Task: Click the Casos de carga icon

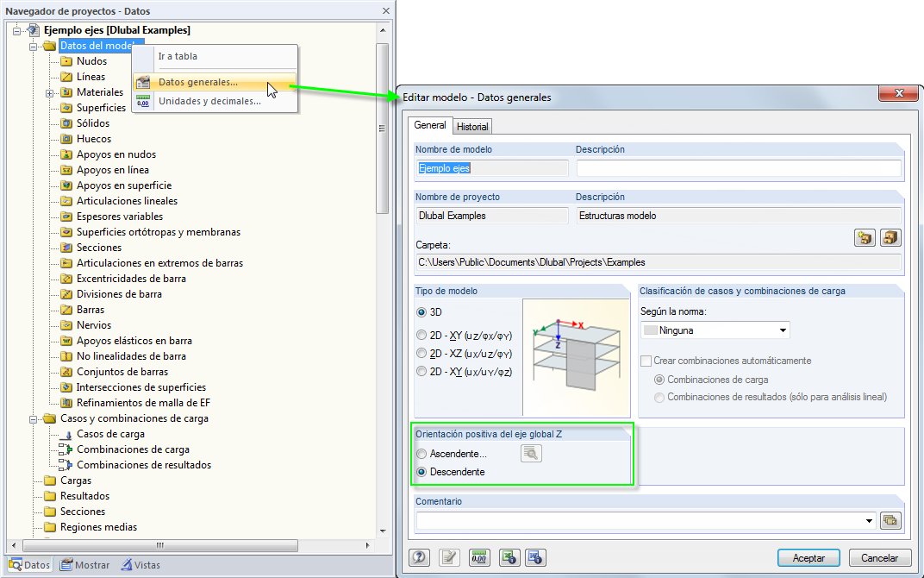Action: [66, 434]
